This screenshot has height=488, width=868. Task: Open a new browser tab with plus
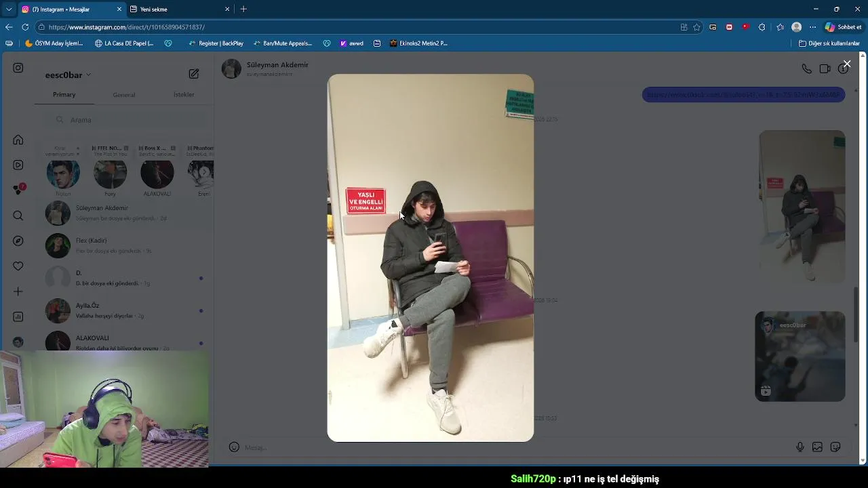pos(243,9)
